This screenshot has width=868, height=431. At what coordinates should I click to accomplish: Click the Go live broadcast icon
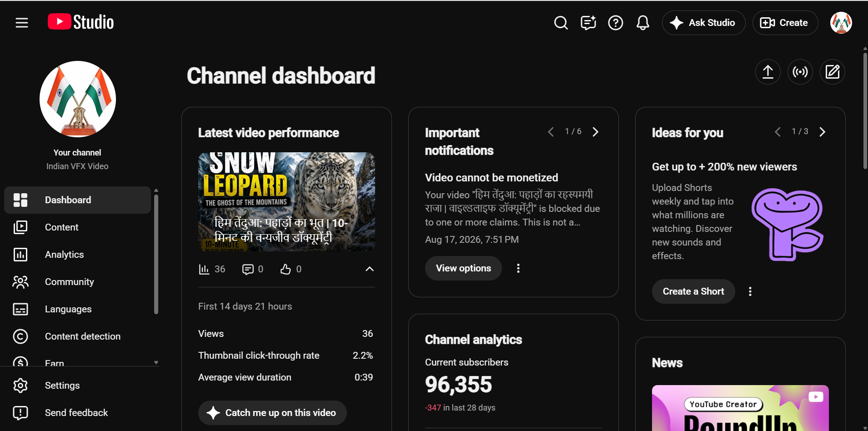coord(800,72)
